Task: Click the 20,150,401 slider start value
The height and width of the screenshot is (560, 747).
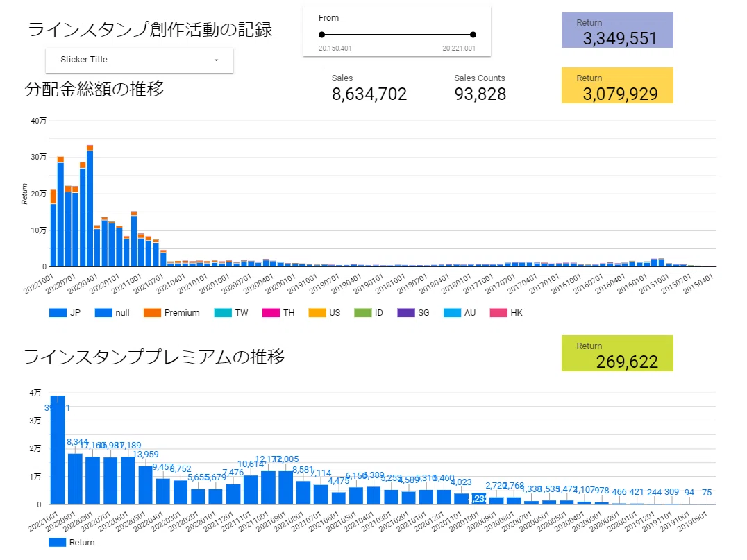Action: tap(335, 49)
